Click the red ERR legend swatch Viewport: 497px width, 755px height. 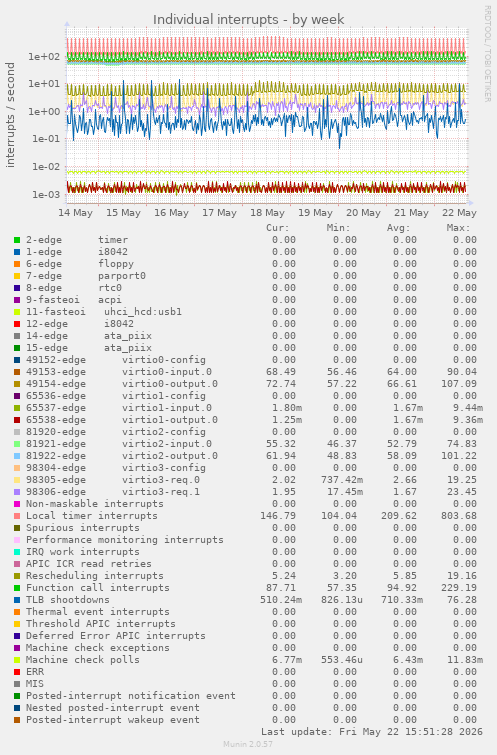click(x=17, y=672)
